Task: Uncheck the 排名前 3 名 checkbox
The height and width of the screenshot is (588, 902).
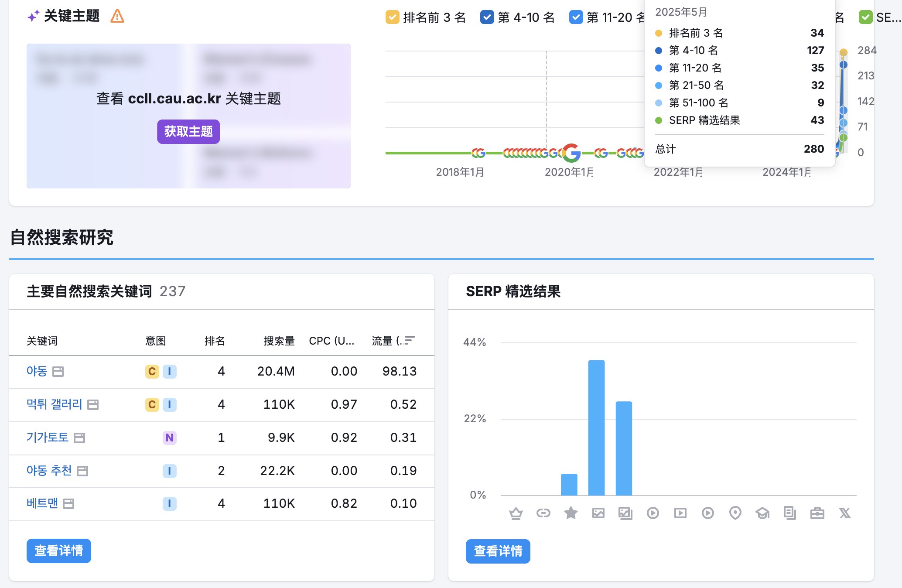Action: point(392,17)
